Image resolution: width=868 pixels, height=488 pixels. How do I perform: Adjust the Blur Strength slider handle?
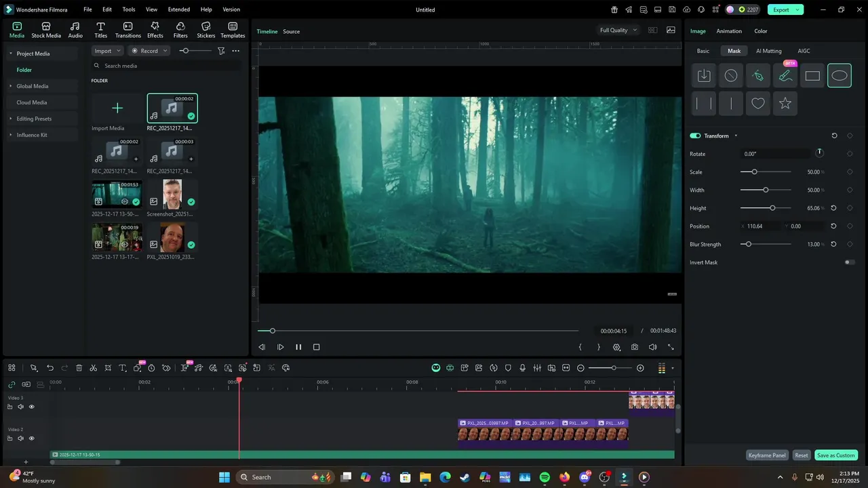tap(748, 244)
